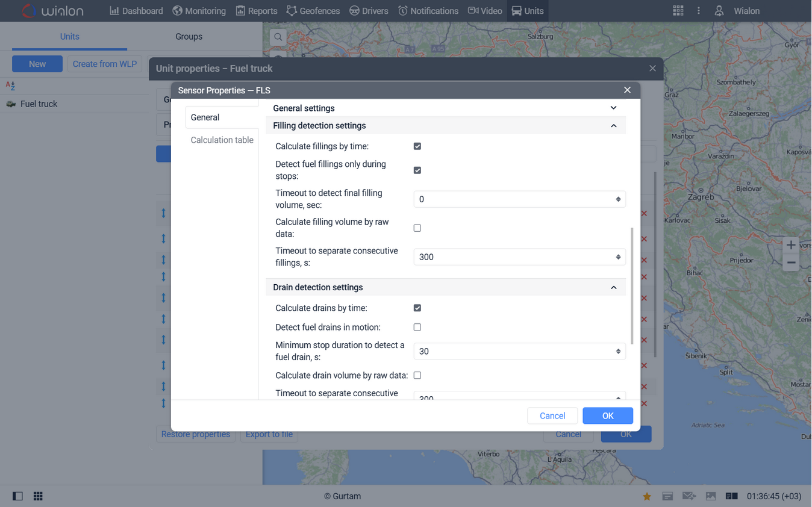Click the New unit button
This screenshot has width=812, height=507.
[37, 64]
